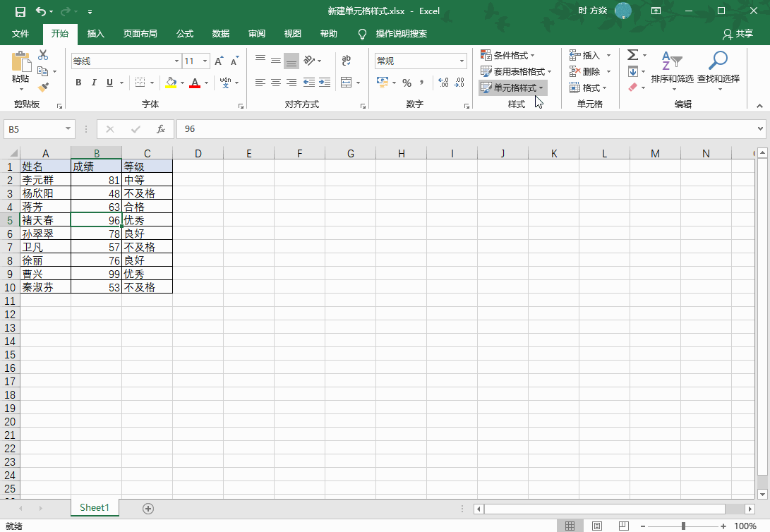Viewport: 770px width, 532px height.
Task: Click the zoom slider handle
Action: (x=683, y=526)
